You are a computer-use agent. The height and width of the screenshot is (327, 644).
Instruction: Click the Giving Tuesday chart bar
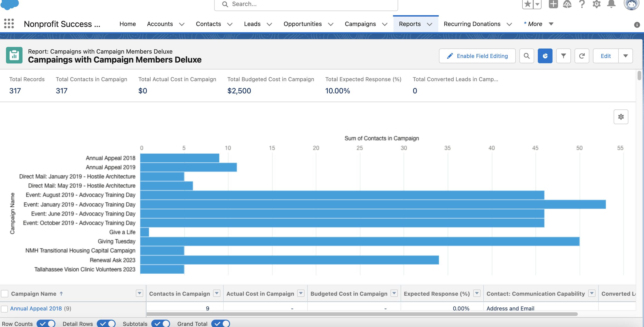point(360,241)
